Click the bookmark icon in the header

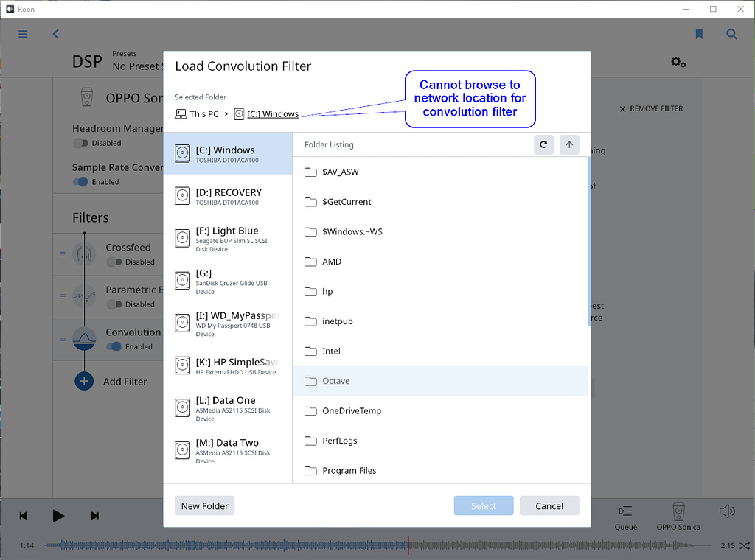pyautogui.click(x=698, y=34)
